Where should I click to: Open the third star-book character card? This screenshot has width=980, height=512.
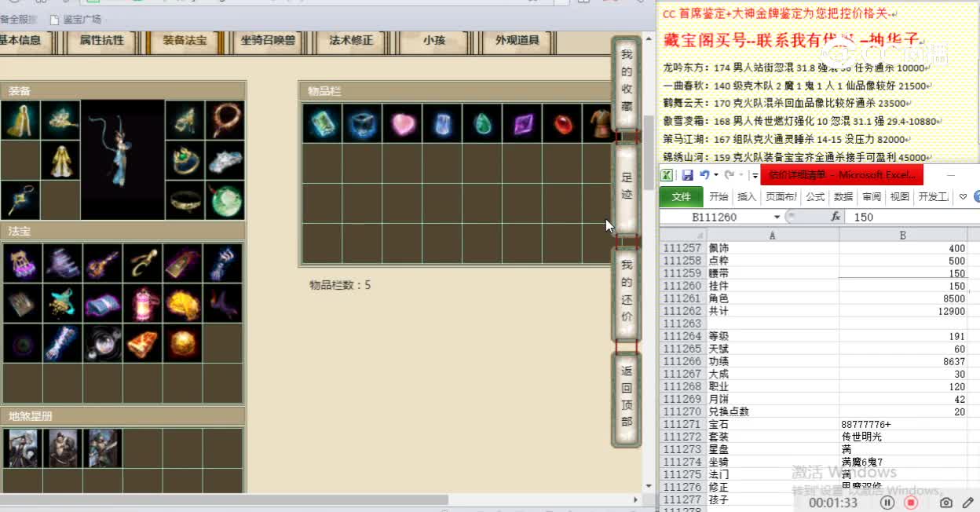coord(104,448)
